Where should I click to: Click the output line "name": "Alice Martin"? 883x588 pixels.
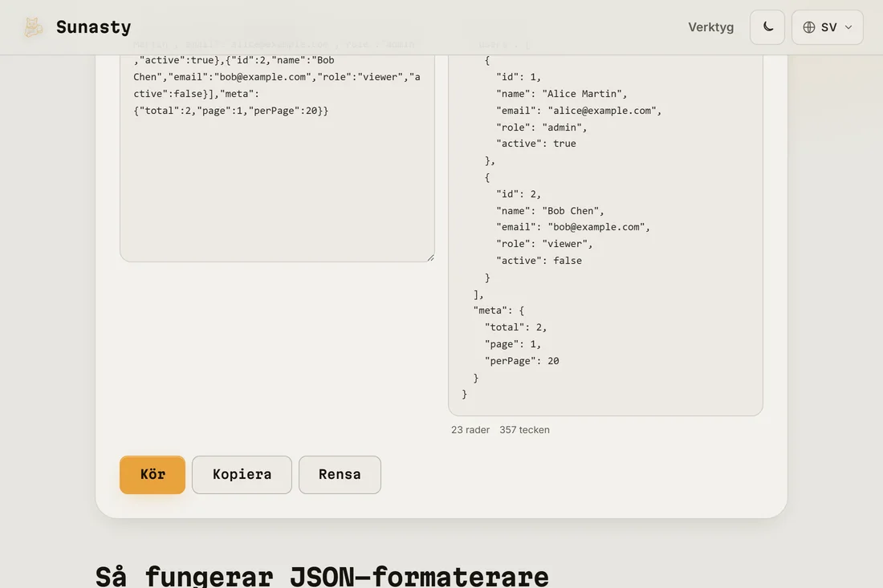tap(561, 93)
